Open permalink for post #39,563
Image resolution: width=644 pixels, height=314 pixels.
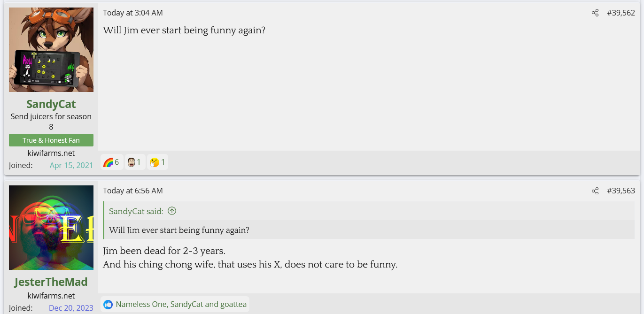[621, 191]
